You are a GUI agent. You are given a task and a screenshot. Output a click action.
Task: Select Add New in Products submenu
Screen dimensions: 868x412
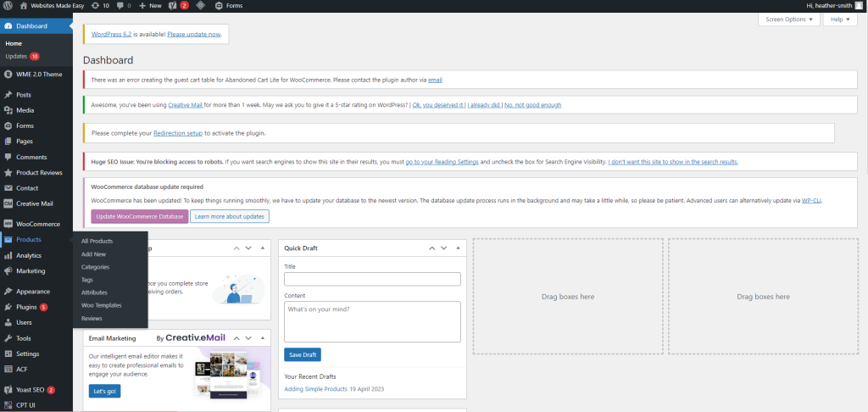pyautogui.click(x=93, y=254)
